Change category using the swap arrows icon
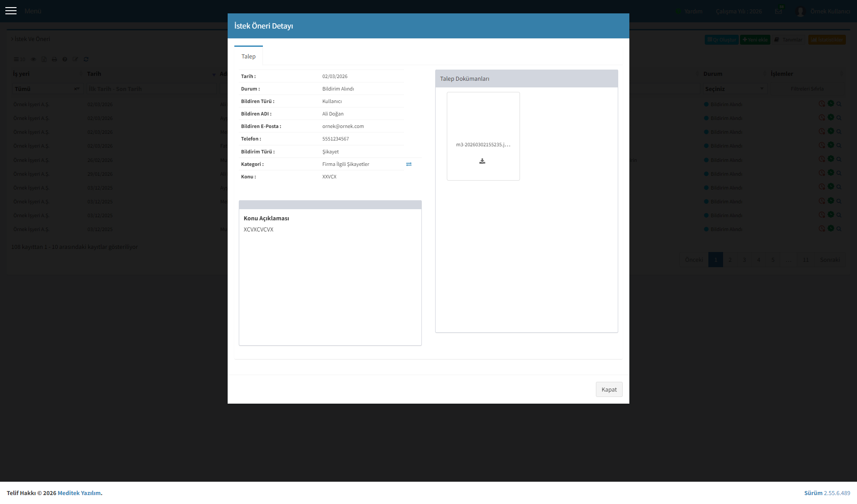The width and height of the screenshot is (857, 504). click(x=409, y=164)
